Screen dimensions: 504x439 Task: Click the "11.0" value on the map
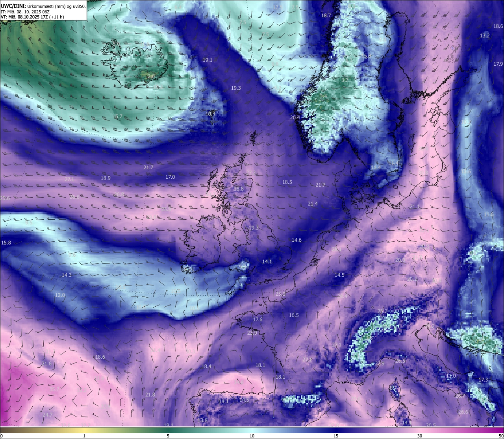tap(451, 376)
